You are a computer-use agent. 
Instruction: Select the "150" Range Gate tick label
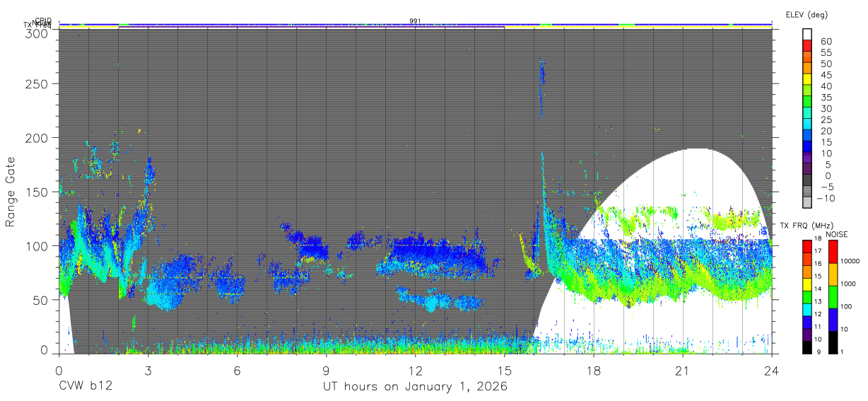pos(38,192)
